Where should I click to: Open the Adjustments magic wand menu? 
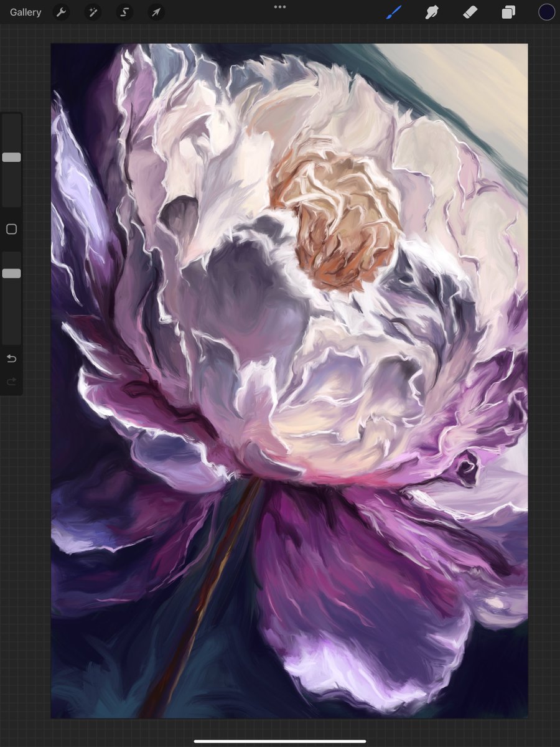coord(93,12)
